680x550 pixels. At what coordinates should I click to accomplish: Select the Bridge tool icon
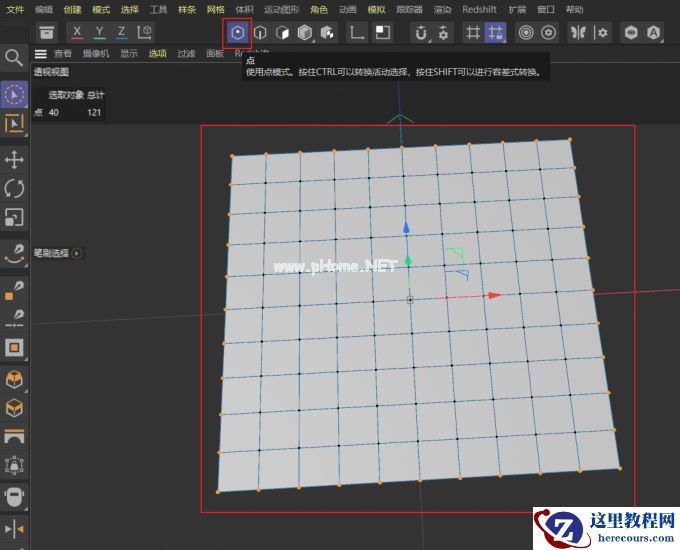pyautogui.click(x=14, y=437)
